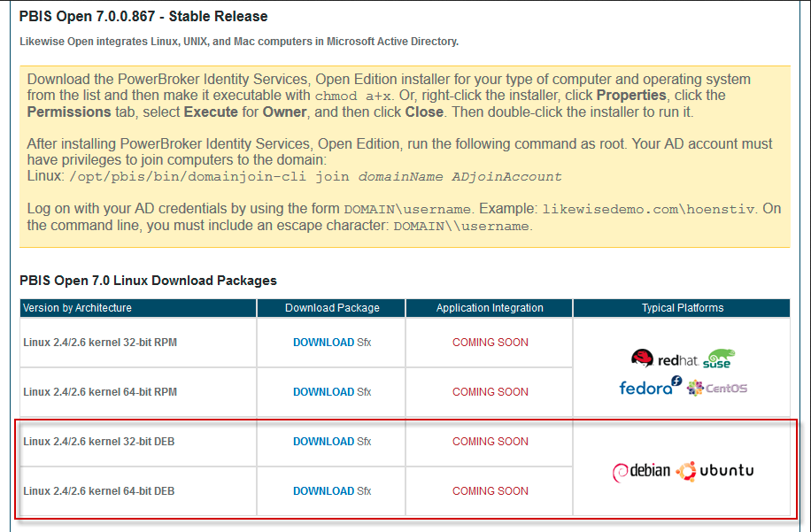Download the 32-bit DEB package
This screenshot has height=532, width=811.
323,442
